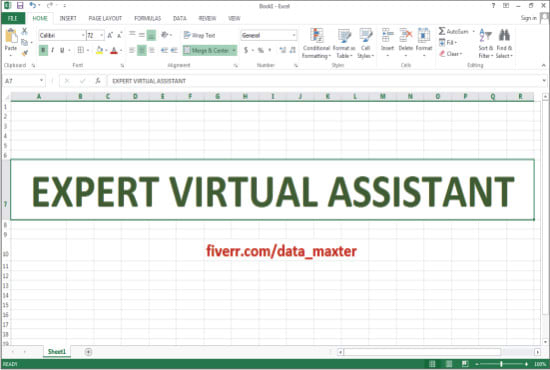
Task: Open the Name Box A7 dropdown
Action: [x=41, y=81]
